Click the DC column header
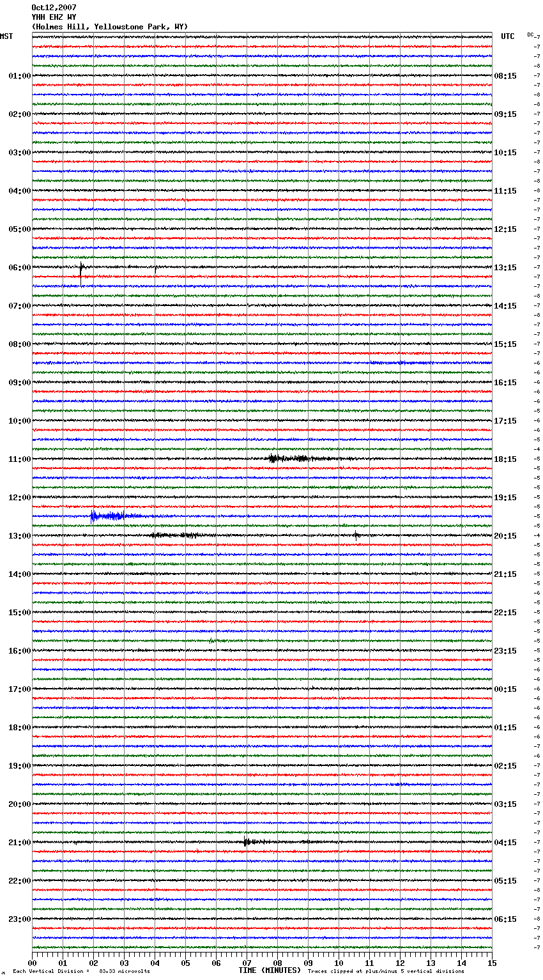 tap(530, 34)
